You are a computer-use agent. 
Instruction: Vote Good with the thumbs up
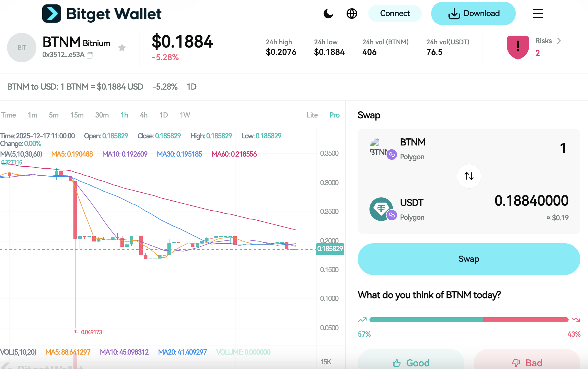click(x=411, y=363)
